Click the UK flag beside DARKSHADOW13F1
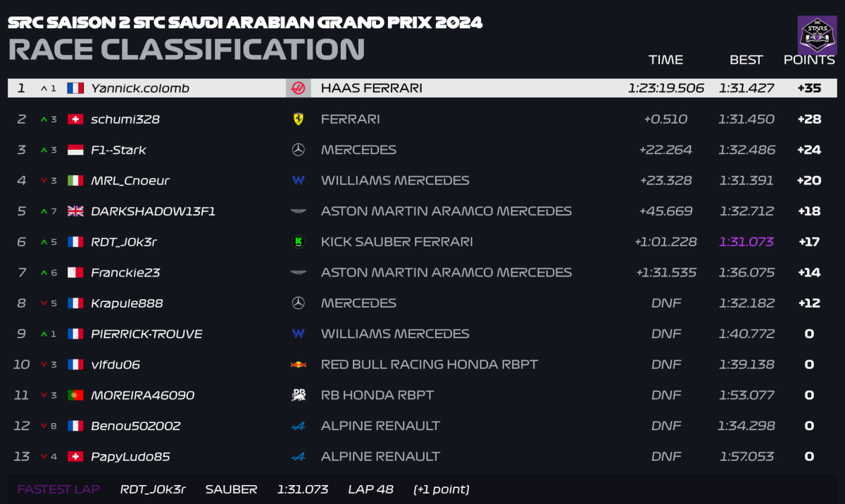Viewport: 845px width, 504px height. pos(75,211)
